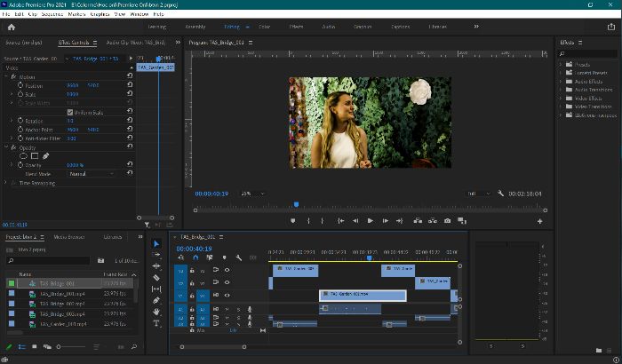
Task: Add marker in Program monitor
Action: click(292, 221)
